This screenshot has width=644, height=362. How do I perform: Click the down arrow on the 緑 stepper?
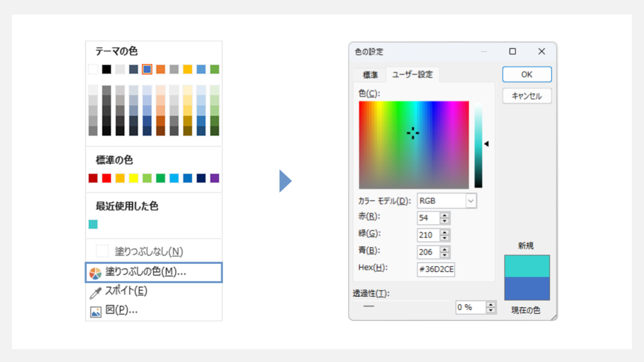pos(445,237)
